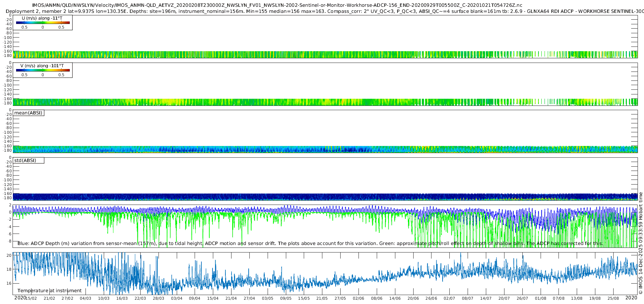Select the 'U (m/s) along -11°T' legend title
Image resolution: width=644 pixels, height=304 pixels.
[x=42, y=18]
